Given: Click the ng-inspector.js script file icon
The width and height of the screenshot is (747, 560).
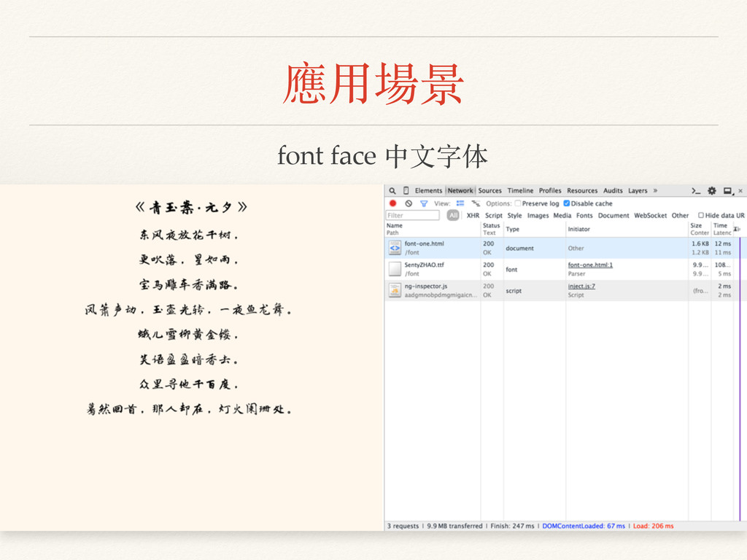Looking at the screenshot, I should pos(395,290).
